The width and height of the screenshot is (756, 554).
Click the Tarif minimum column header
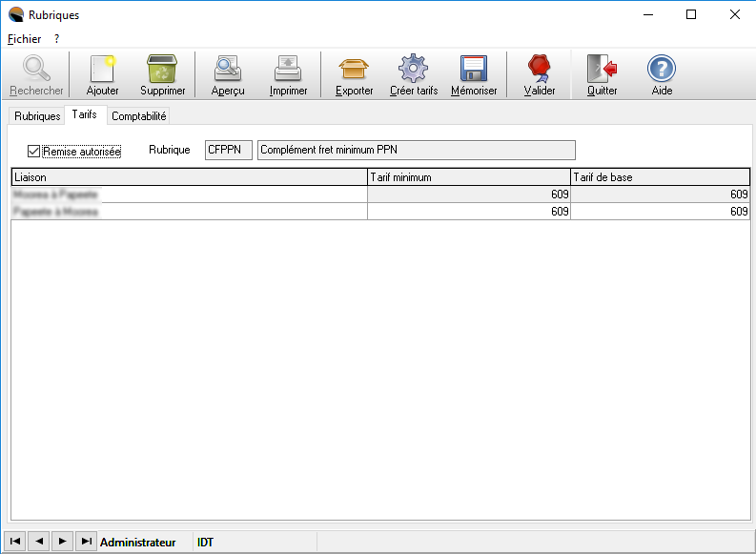468,177
